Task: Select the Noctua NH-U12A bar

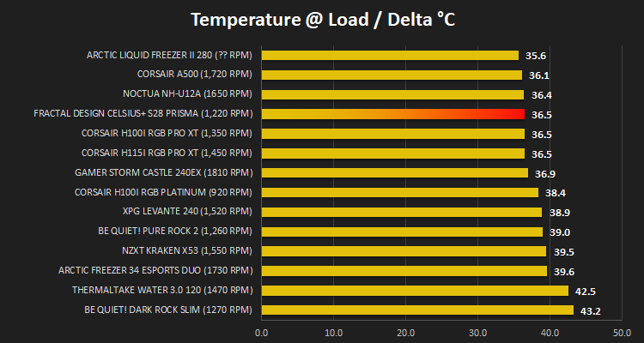Action: point(392,95)
